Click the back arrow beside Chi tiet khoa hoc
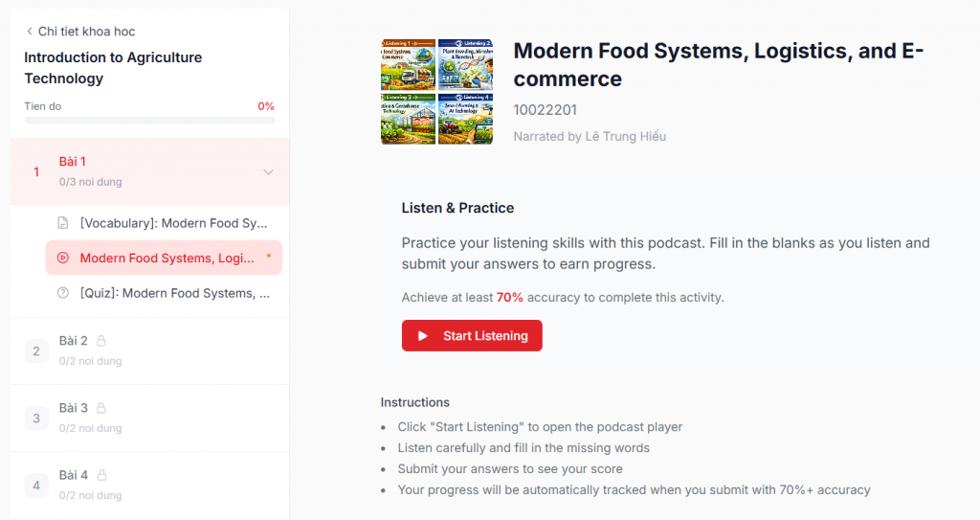Image resolution: width=980 pixels, height=520 pixels. pos(30,32)
